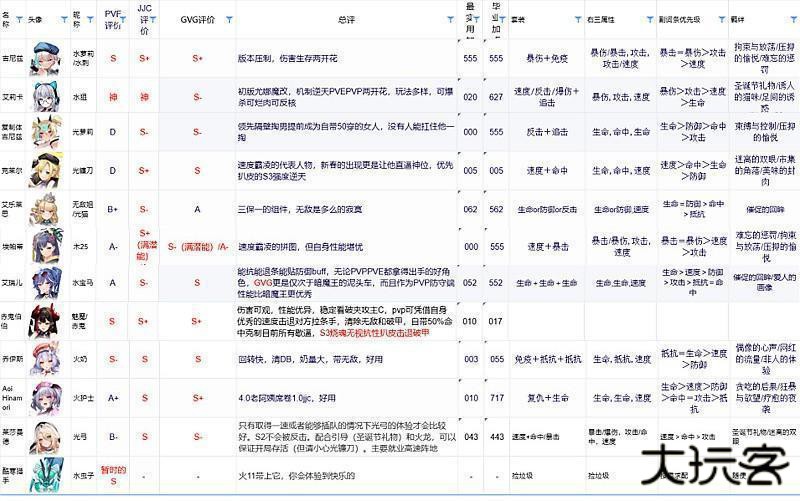Select the 复仇+生命 set cell

[x=547, y=398]
